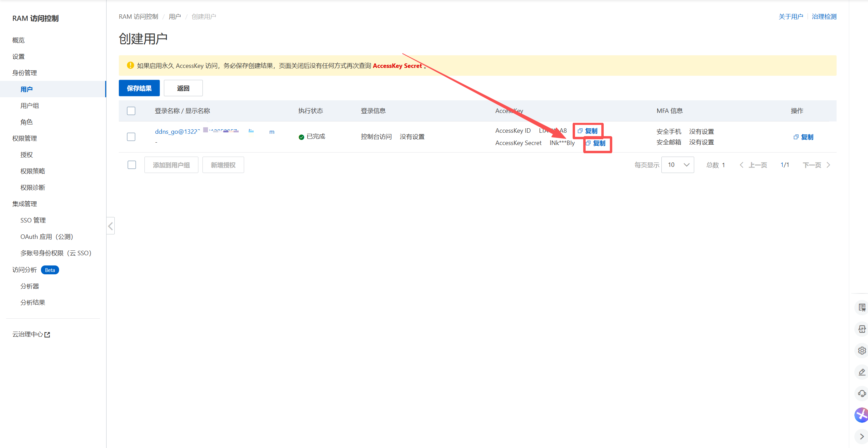This screenshot has width=868, height=448.
Task: Click the 新增授权 button
Action: 223,165
